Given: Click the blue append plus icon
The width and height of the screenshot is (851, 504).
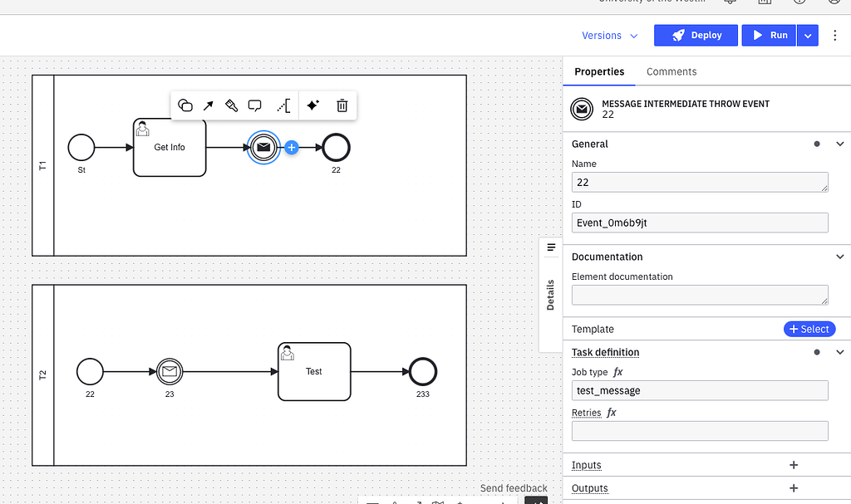Looking at the screenshot, I should (292, 147).
